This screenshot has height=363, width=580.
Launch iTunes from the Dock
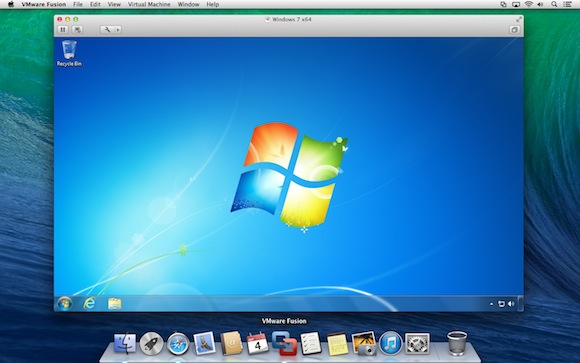click(x=391, y=343)
